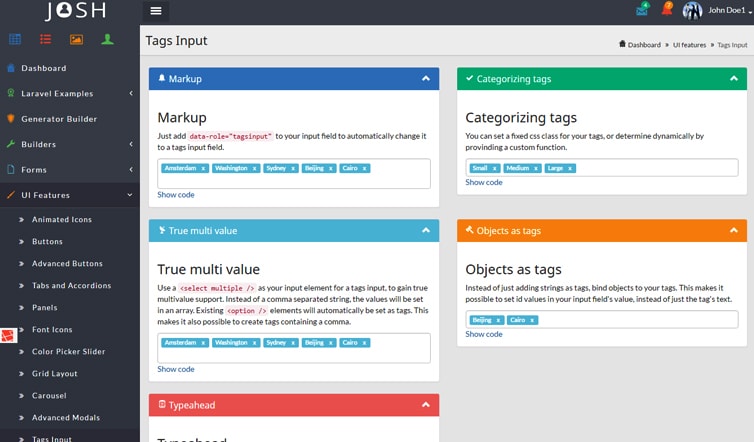
Task: Remove the Small tag in Categorizing tags
Action: point(495,169)
